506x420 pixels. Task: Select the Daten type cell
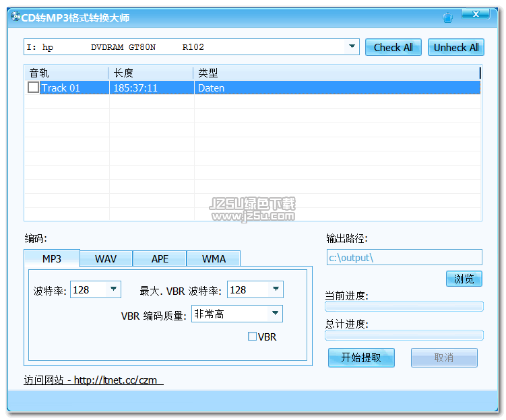(338, 87)
